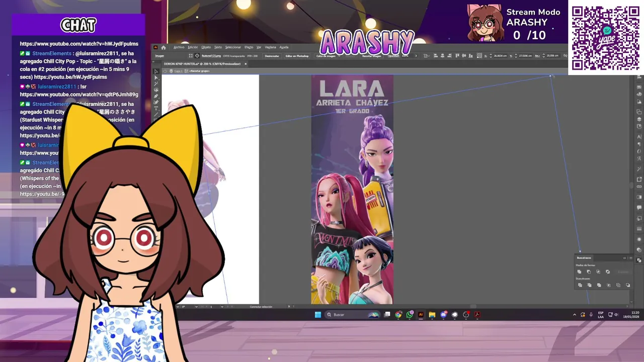Open the hWJydFpuIms YouTube link at chat top
This screenshot has height=362, width=644.
tap(79, 44)
